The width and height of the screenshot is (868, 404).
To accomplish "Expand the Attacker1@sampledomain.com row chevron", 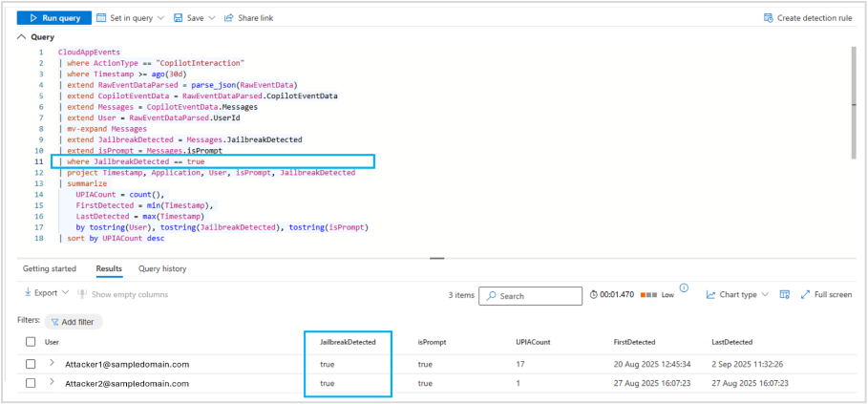I will point(52,363).
